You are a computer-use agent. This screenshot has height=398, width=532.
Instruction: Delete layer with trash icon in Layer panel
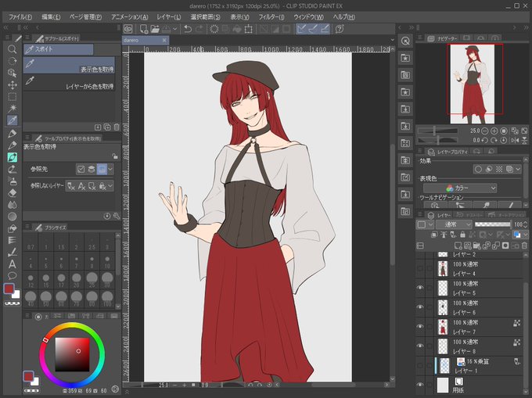pos(524,246)
